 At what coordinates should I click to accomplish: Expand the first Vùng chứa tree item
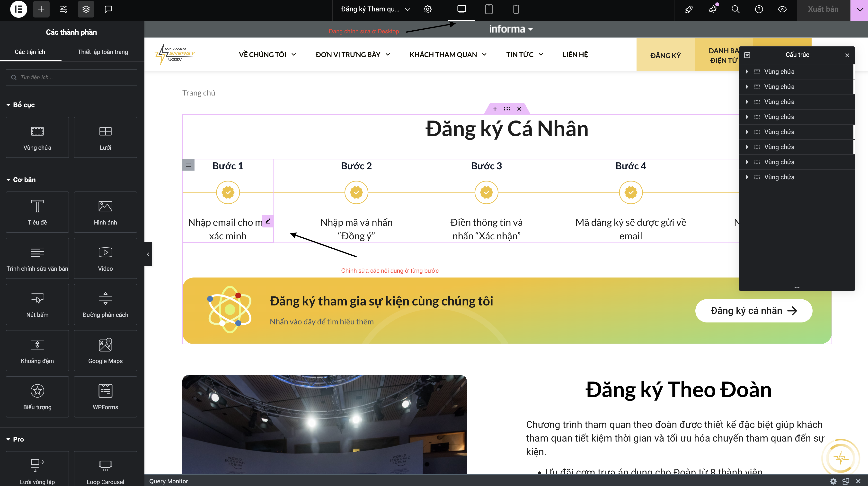pos(747,72)
